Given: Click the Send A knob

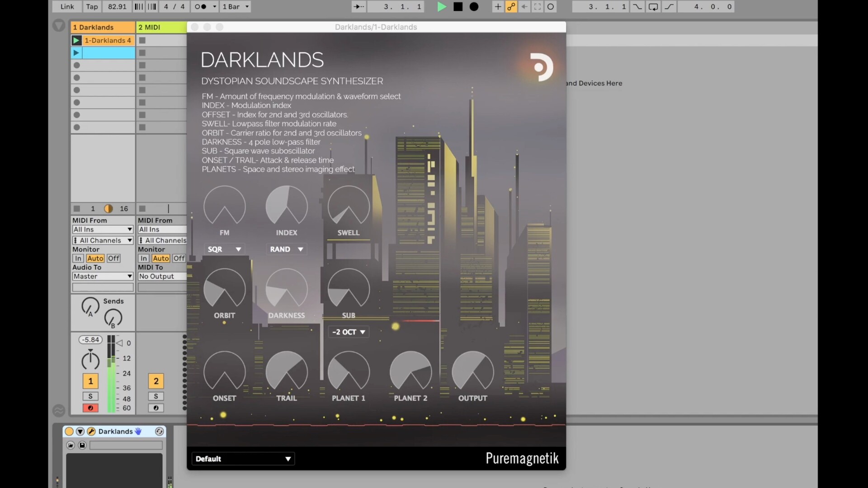Looking at the screenshot, I should click(90, 306).
